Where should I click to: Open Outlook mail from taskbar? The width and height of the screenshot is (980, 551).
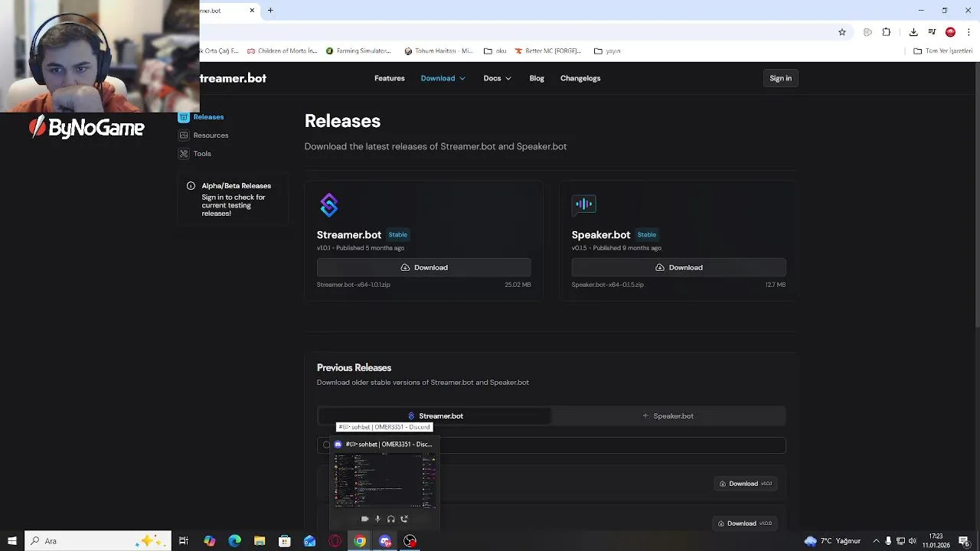[310, 541]
